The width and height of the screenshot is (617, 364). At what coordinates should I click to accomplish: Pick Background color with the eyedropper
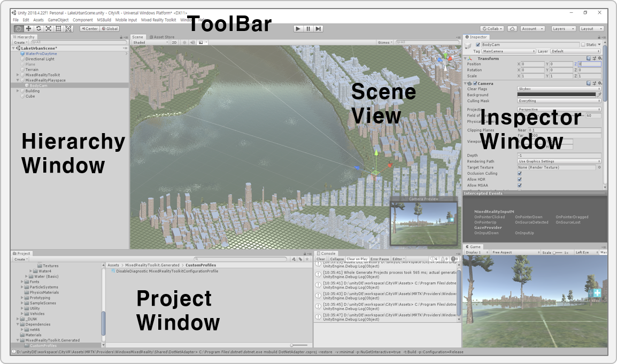pyautogui.click(x=599, y=95)
